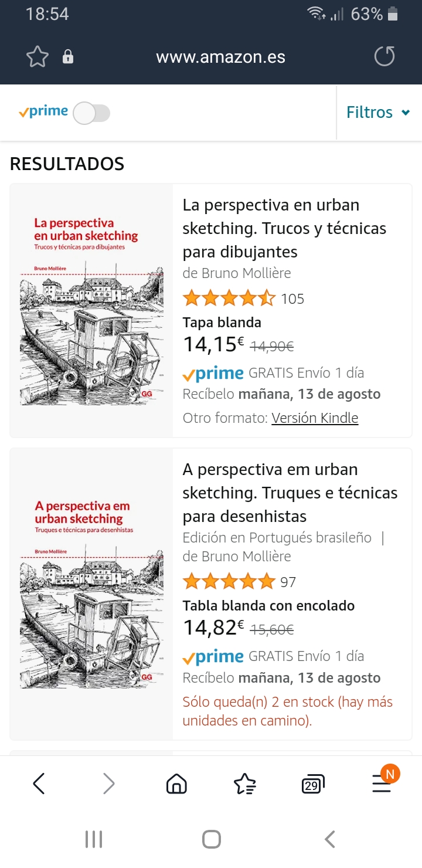Open the 4.5 star rating for La perspectiva

(229, 299)
